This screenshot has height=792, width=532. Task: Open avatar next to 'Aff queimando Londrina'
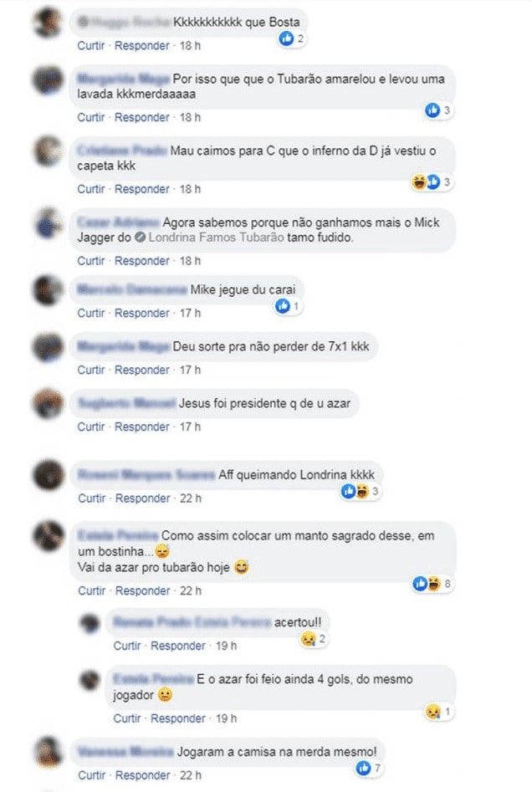[49, 475]
